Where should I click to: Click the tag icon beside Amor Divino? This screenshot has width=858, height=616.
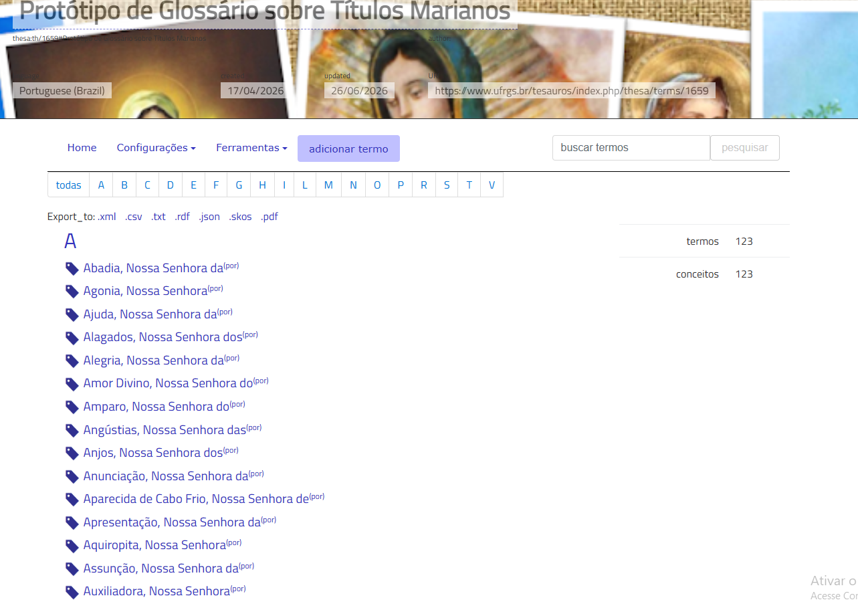72,384
